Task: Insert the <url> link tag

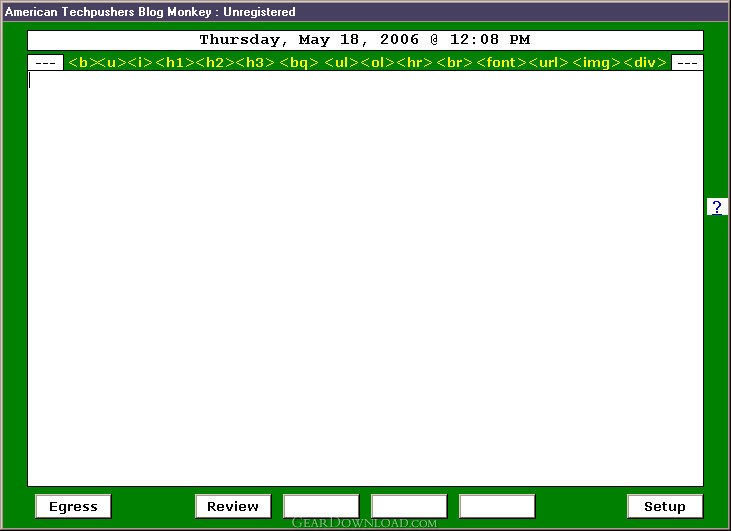Action: click(x=548, y=62)
